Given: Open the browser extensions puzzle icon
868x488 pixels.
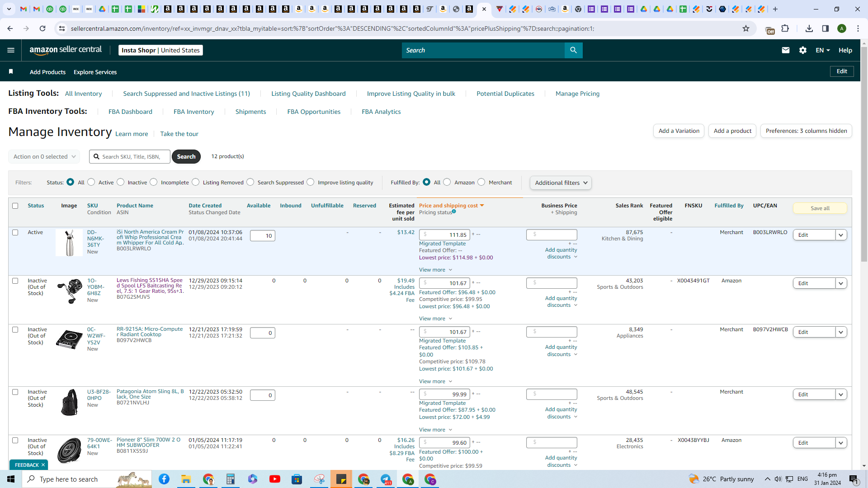Looking at the screenshot, I should tap(785, 28).
